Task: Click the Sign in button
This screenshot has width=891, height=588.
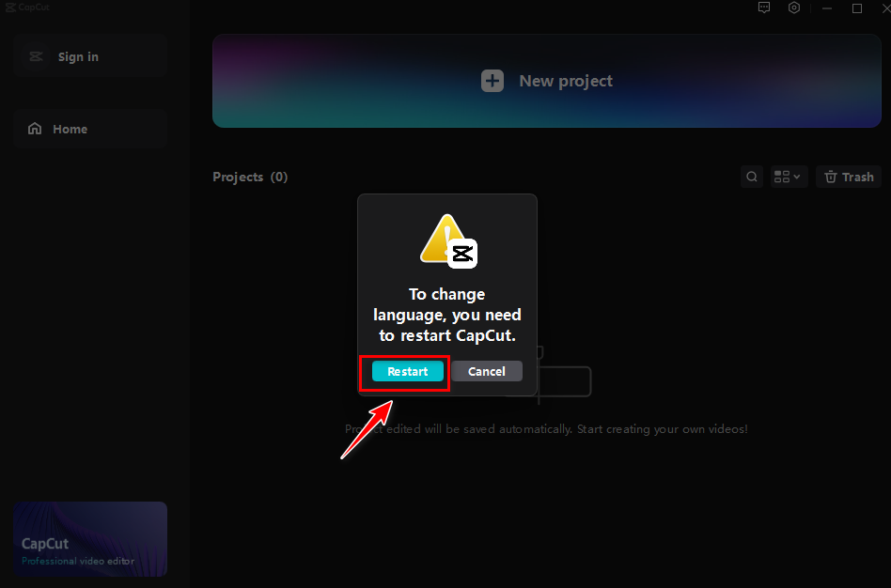Action: click(x=90, y=56)
